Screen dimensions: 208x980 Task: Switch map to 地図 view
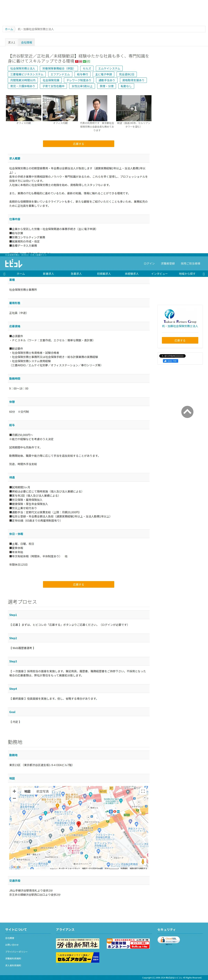point(27,791)
